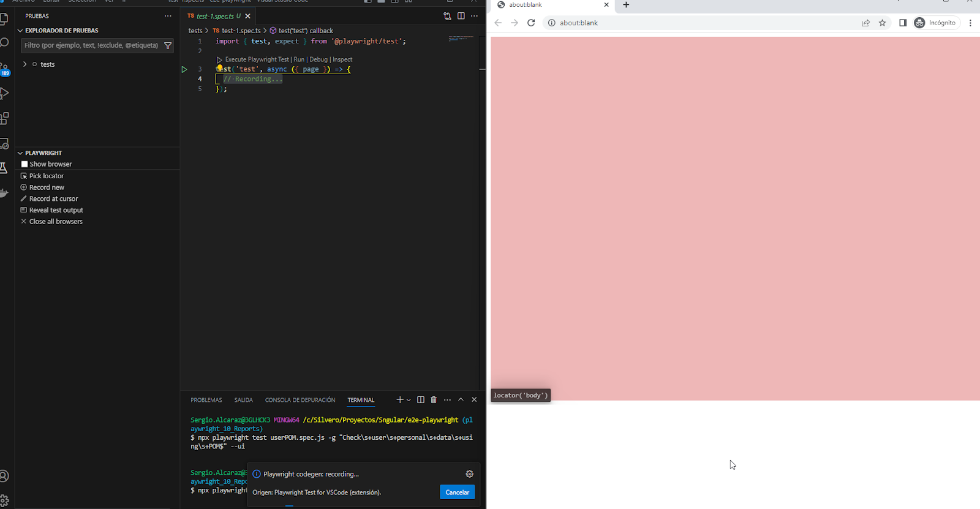Screen dimensions: 980x509
Task: Click tests breadcrumb segment
Action: click(x=195, y=31)
